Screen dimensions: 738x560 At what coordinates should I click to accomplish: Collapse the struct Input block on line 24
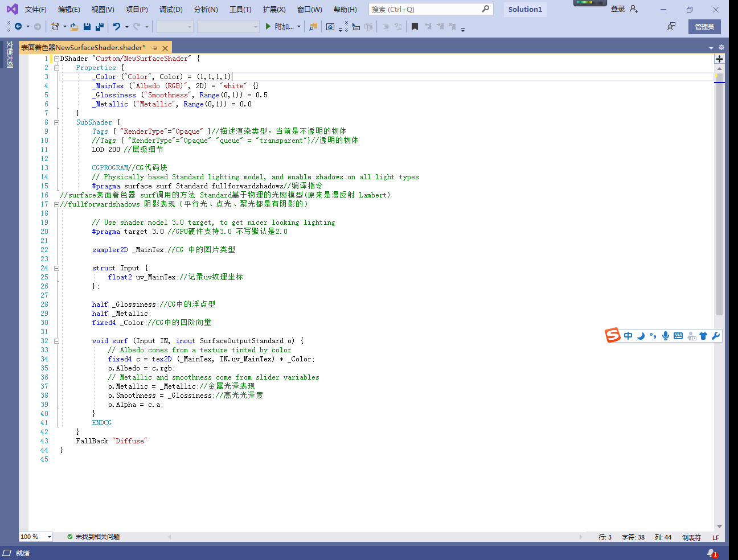point(56,268)
